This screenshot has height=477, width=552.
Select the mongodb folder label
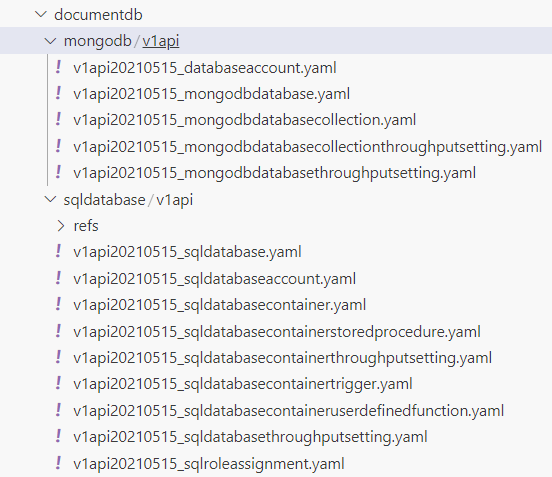[97, 41]
